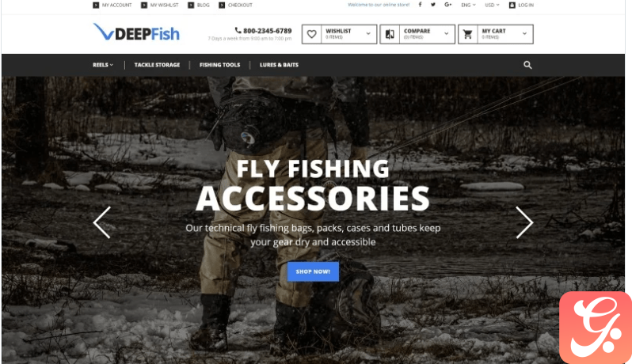The height and width of the screenshot is (364, 632).
Task: Go to previous slide with left arrow
Action: click(x=101, y=222)
